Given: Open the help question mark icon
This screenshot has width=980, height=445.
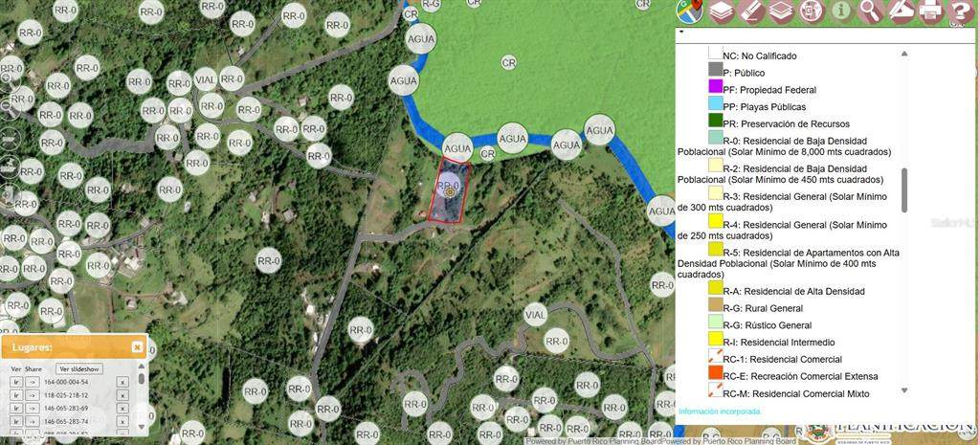Looking at the screenshot, I should (x=960, y=11).
